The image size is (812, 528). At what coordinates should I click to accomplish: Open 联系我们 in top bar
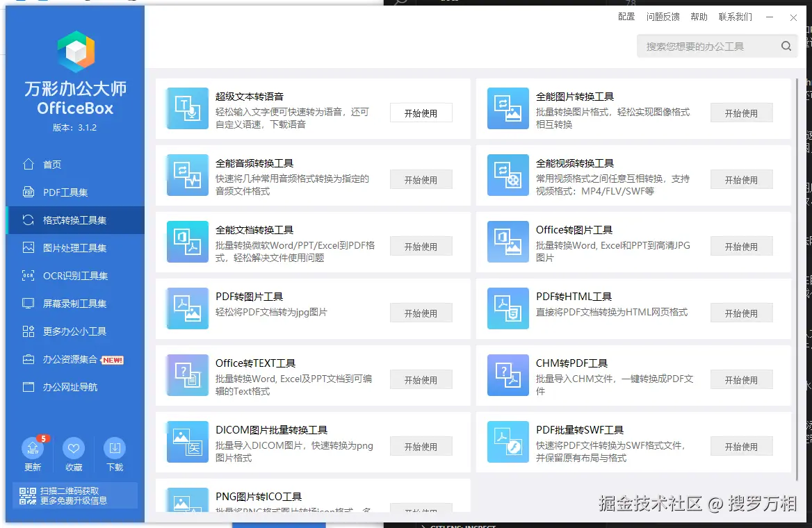736,17
